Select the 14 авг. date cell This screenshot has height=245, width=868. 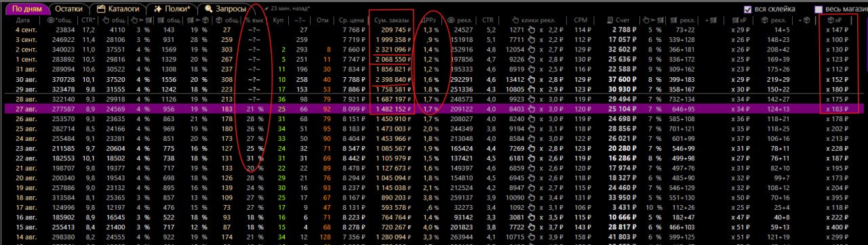27,238
